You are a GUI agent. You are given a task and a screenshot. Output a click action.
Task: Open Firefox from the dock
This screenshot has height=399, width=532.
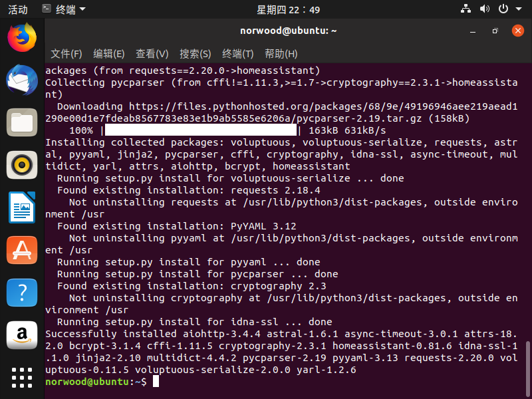(x=22, y=38)
